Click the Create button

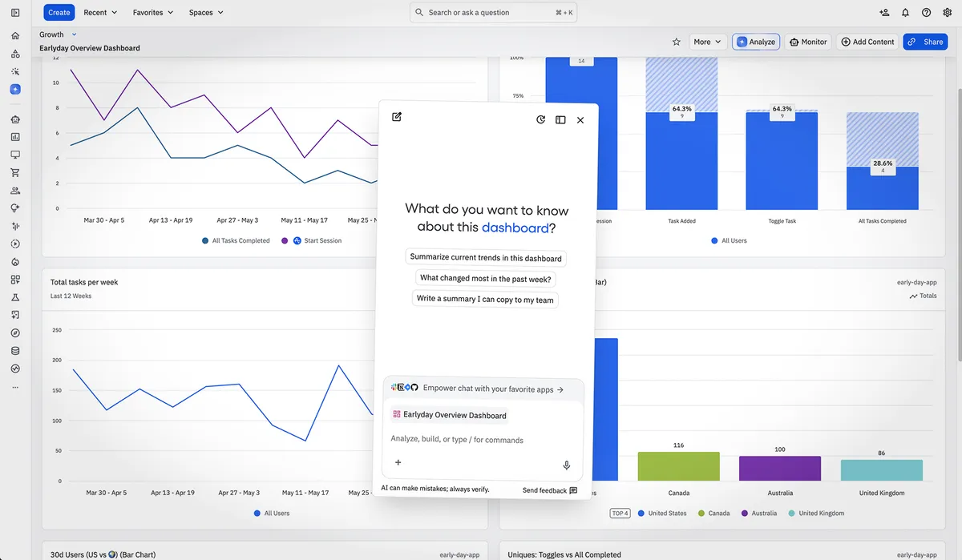pyautogui.click(x=59, y=12)
